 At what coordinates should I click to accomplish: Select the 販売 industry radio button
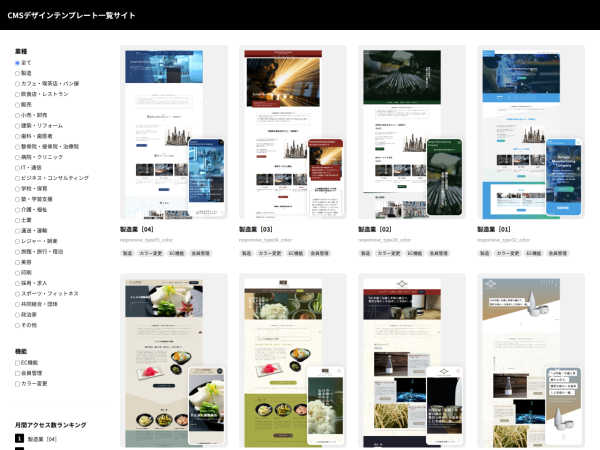pyautogui.click(x=17, y=105)
